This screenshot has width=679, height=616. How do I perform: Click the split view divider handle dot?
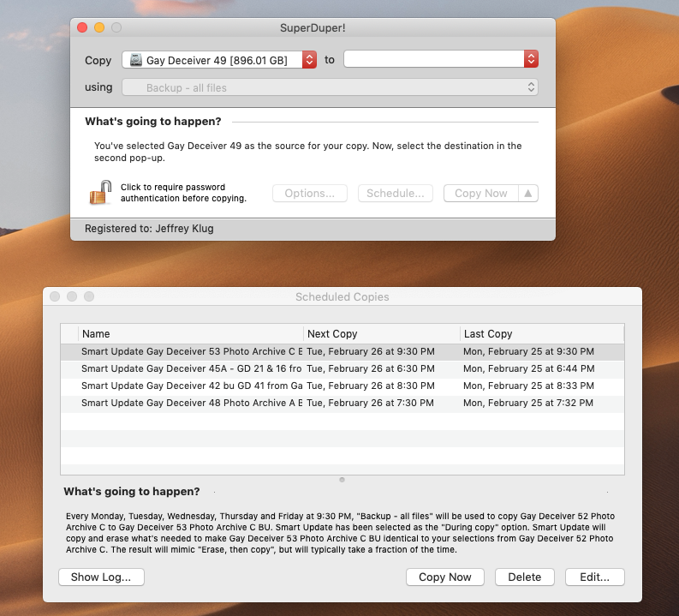tap(342, 480)
